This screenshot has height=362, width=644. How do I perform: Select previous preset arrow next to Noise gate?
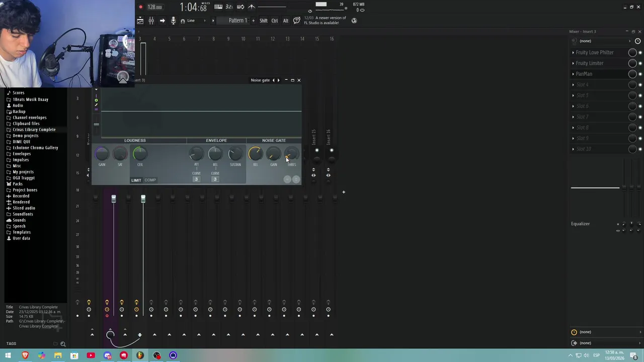coord(273,80)
